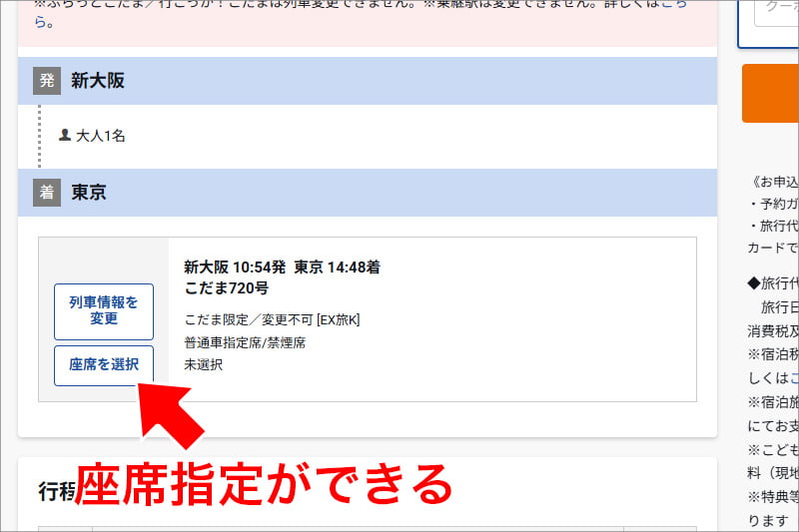Click the 東京 arrival station heading

click(x=89, y=193)
